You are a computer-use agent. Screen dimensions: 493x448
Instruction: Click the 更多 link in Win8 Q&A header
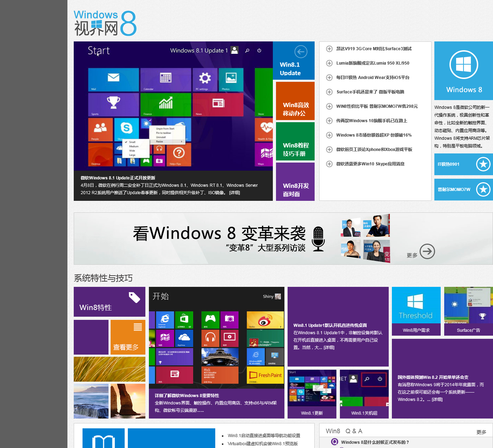tap(481, 432)
